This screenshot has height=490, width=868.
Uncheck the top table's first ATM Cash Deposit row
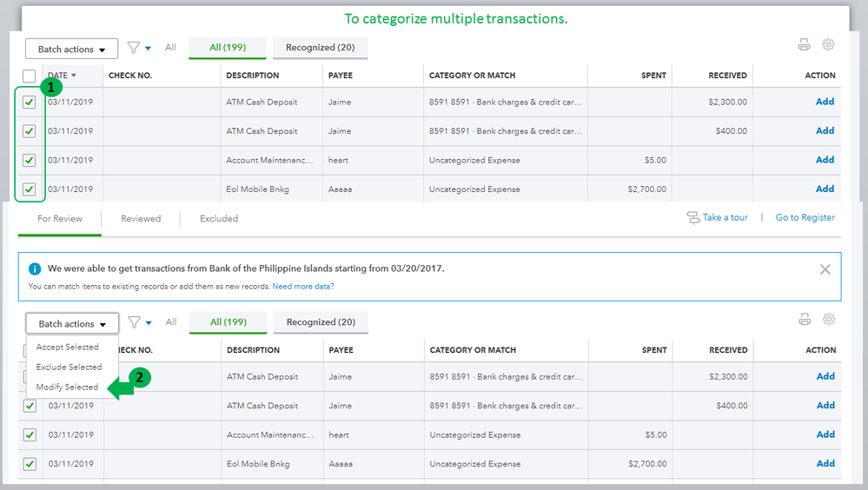point(30,103)
